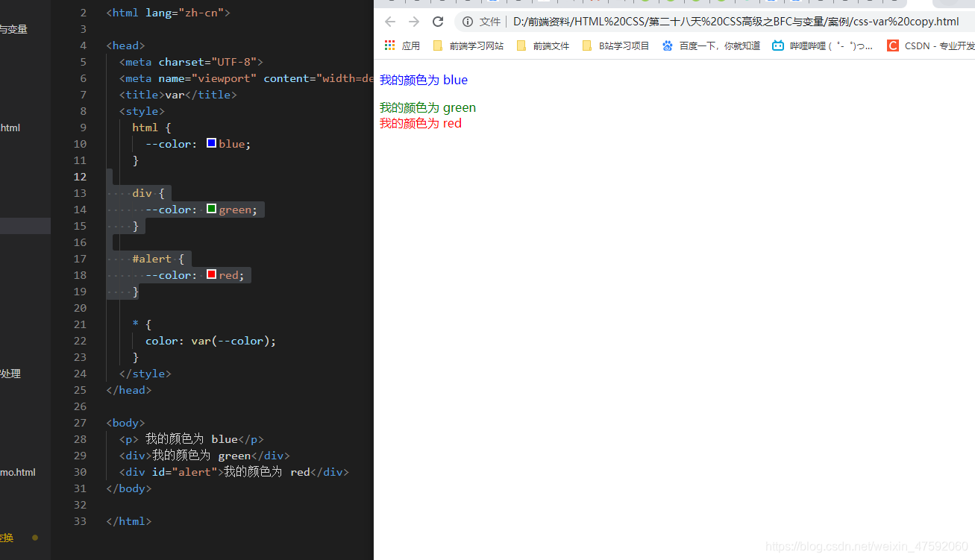Click the <html lang="zh-cn"> tag on line 2
This screenshot has width=975, height=560.
click(169, 13)
